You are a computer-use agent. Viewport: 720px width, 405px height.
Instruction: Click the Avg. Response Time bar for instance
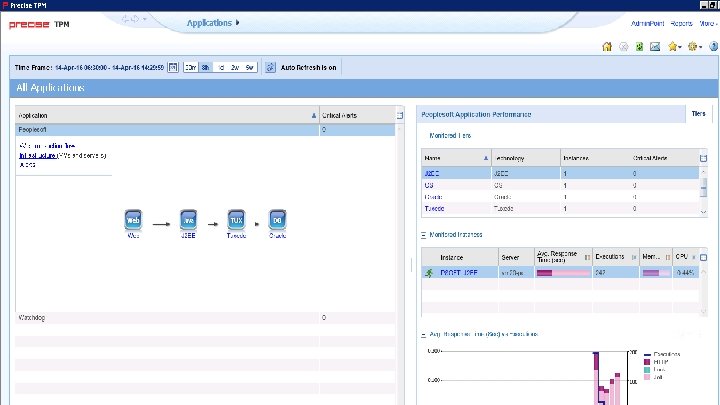[563, 273]
